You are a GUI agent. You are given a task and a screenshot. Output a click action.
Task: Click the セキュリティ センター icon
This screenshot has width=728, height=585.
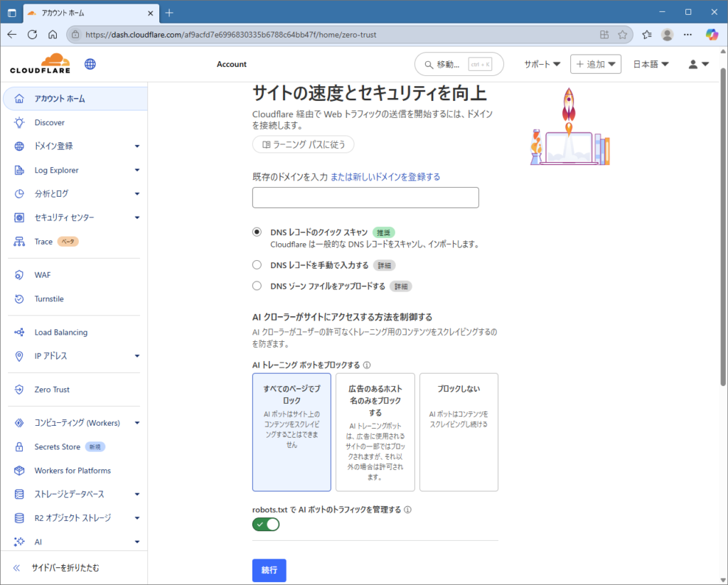[19, 218]
